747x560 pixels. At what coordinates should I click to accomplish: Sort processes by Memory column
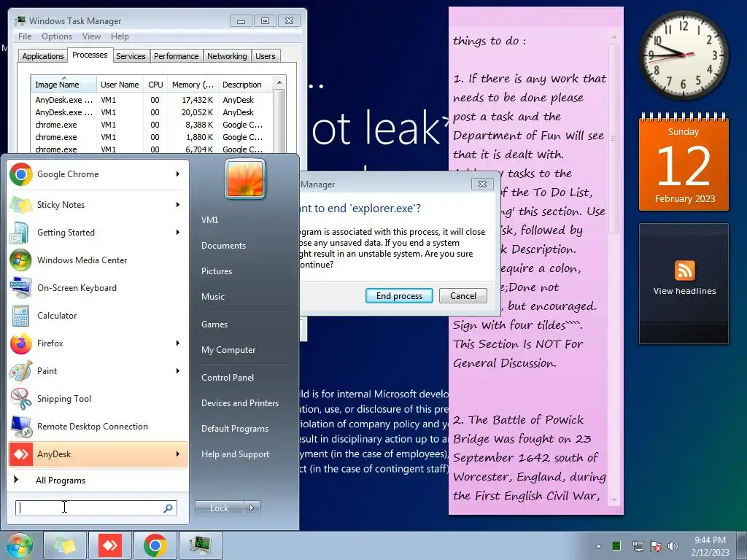pyautogui.click(x=193, y=85)
